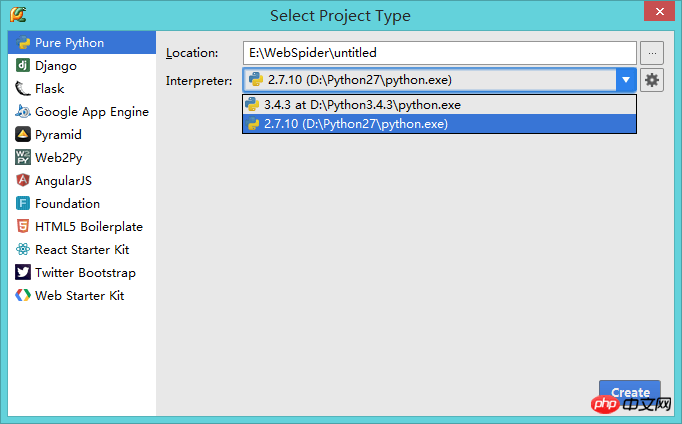682x424 pixels.
Task: Click the Pyramid triangle icon
Action: click(23, 134)
